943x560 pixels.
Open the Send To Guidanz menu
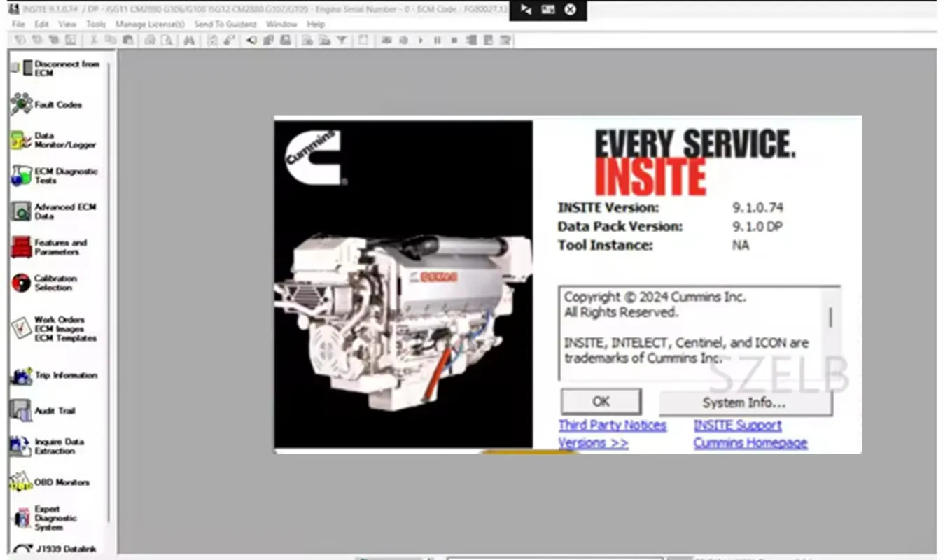[x=225, y=24]
